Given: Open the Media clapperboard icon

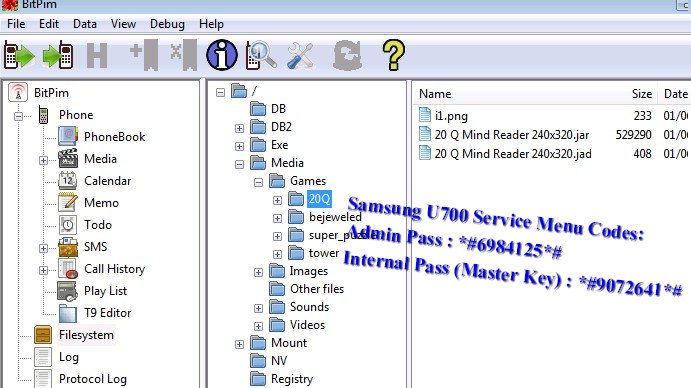Looking at the screenshot, I should click(x=68, y=159).
